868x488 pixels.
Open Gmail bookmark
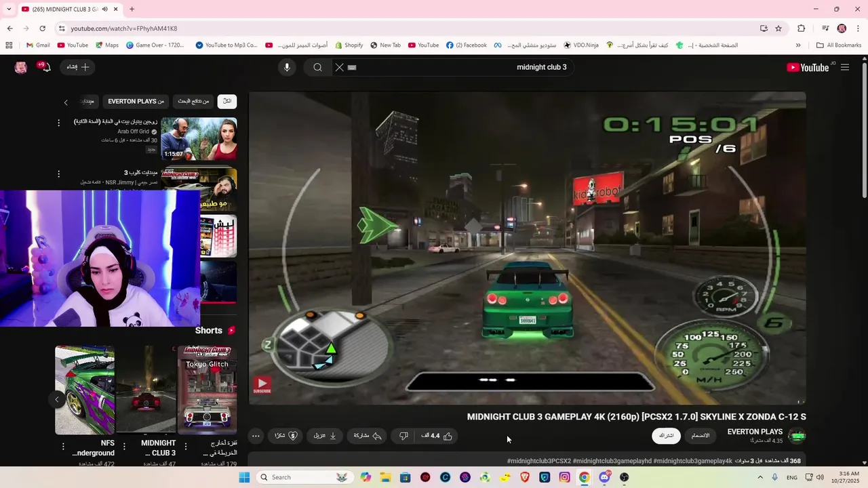point(38,45)
